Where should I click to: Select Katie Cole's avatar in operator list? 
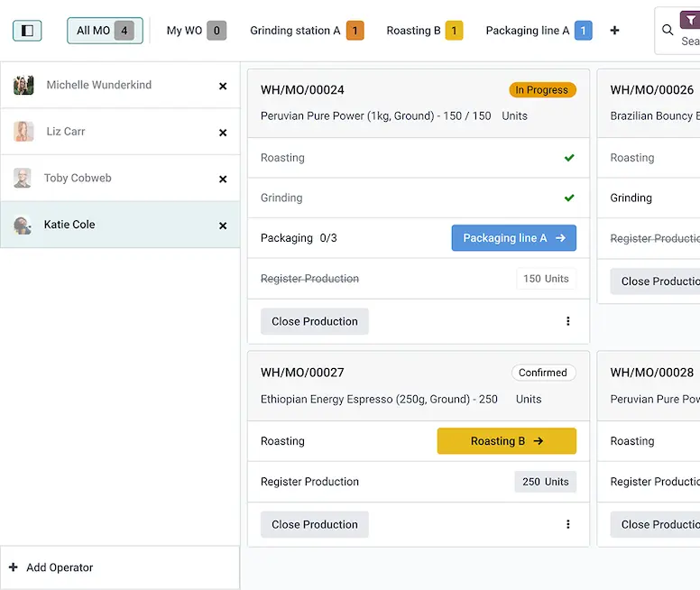tap(23, 226)
